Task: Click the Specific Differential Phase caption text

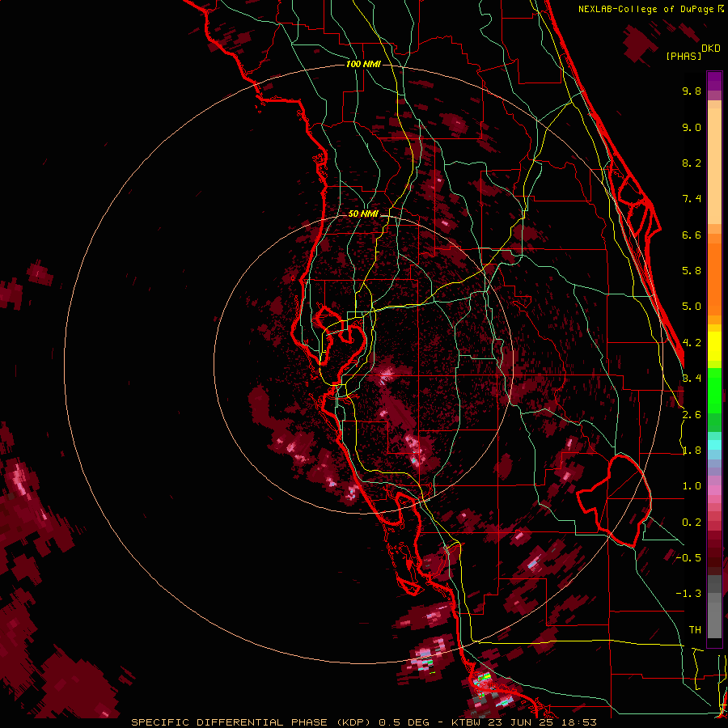Action: coord(363,722)
